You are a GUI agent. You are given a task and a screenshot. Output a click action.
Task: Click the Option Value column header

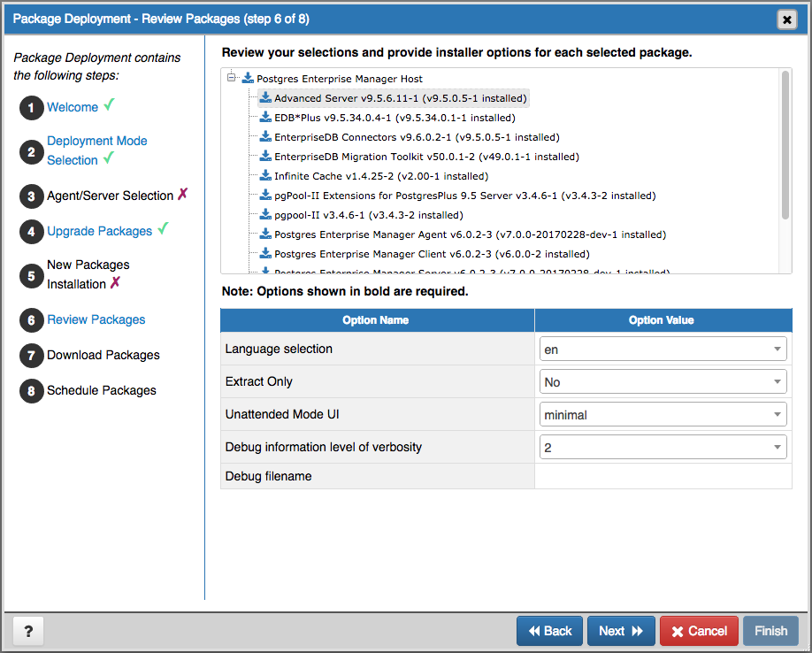663,320
